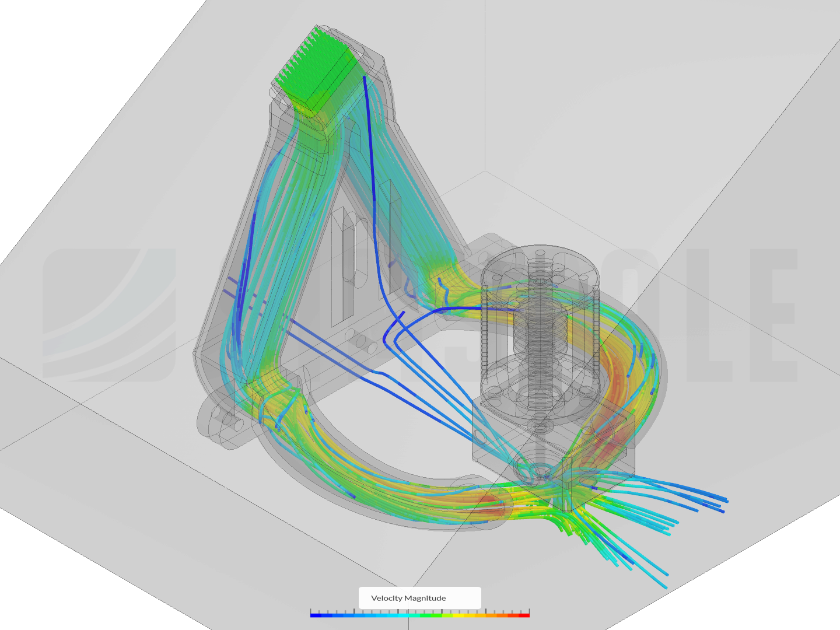This screenshot has height=630, width=840.
Task: Click the velocity color scale bar
Action: point(420,614)
